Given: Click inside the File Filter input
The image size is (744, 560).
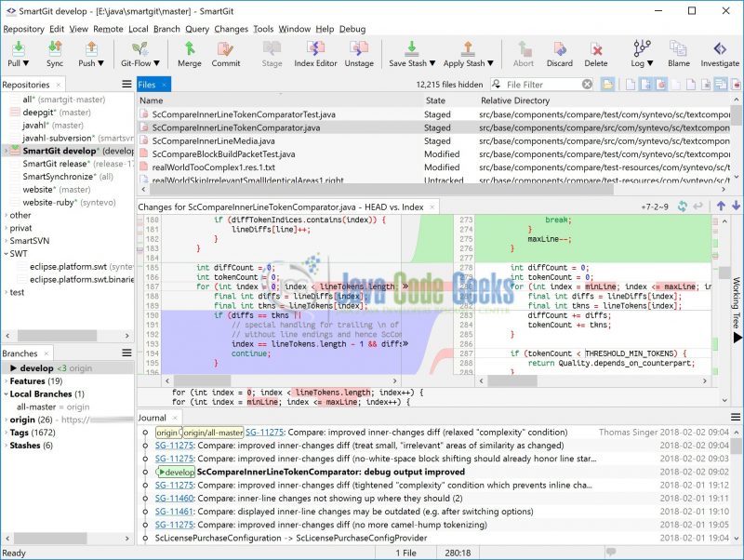Looking at the screenshot, I should tap(541, 85).
